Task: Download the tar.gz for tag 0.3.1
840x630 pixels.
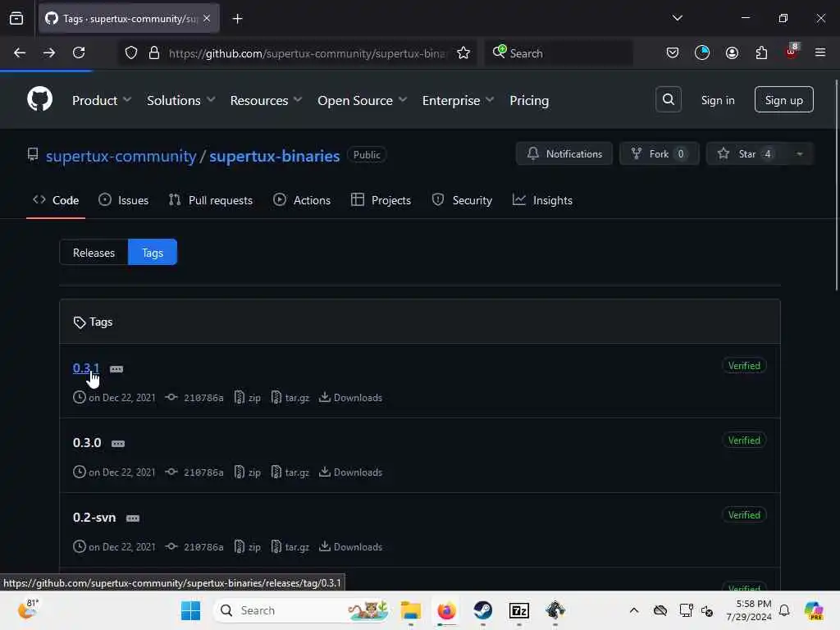Action: pos(290,398)
